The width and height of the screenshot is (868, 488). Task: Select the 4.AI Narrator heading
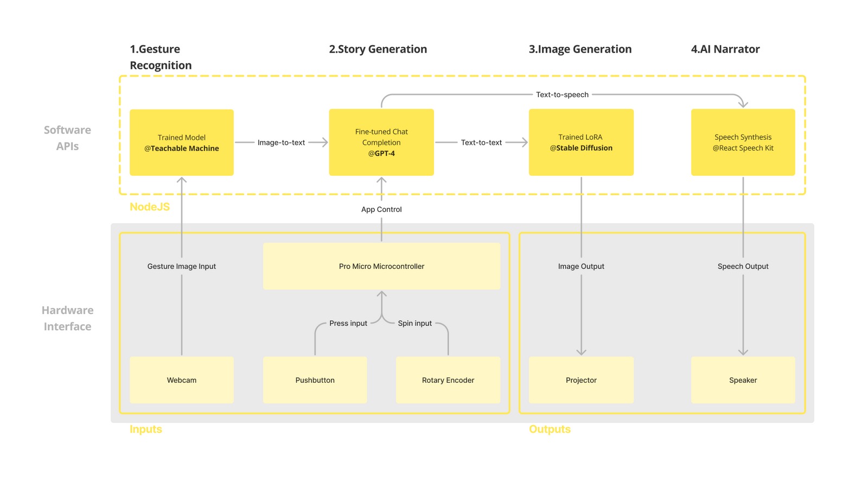click(x=725, y=49)
